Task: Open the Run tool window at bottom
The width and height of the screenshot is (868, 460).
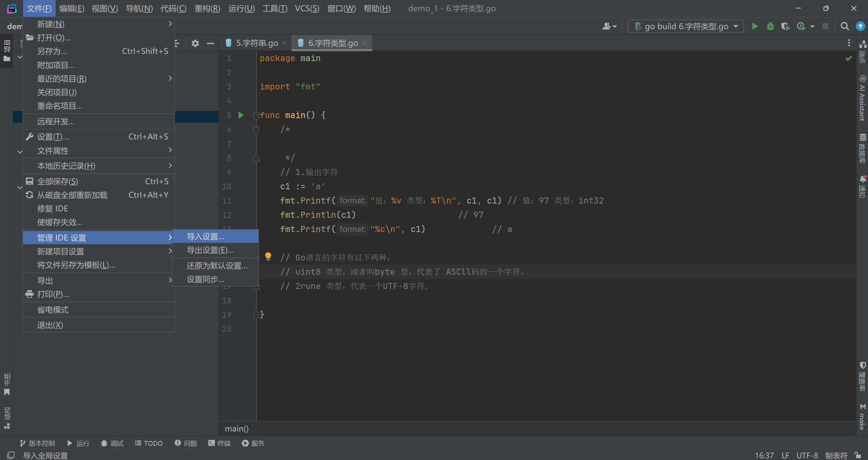Action: 78,443
